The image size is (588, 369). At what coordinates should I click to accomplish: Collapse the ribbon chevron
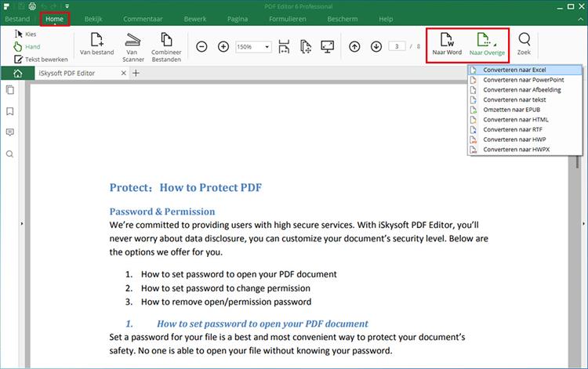pyautogui.click(x=581, y=19)
